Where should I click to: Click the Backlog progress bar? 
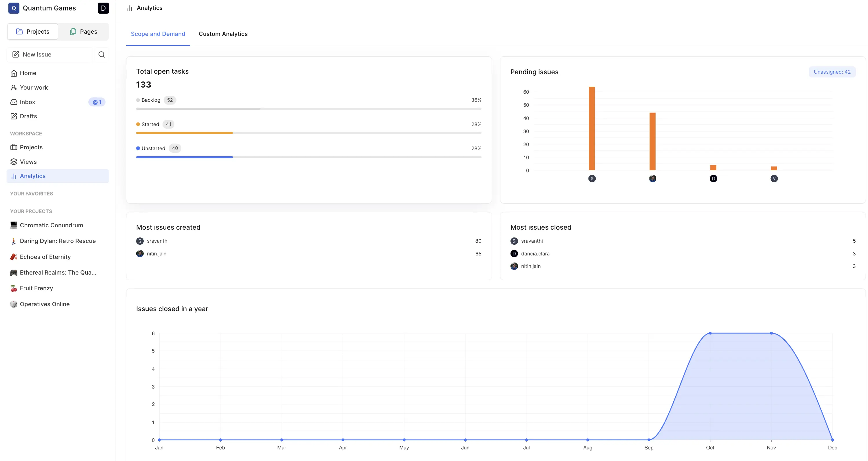(x=309, y=109)
